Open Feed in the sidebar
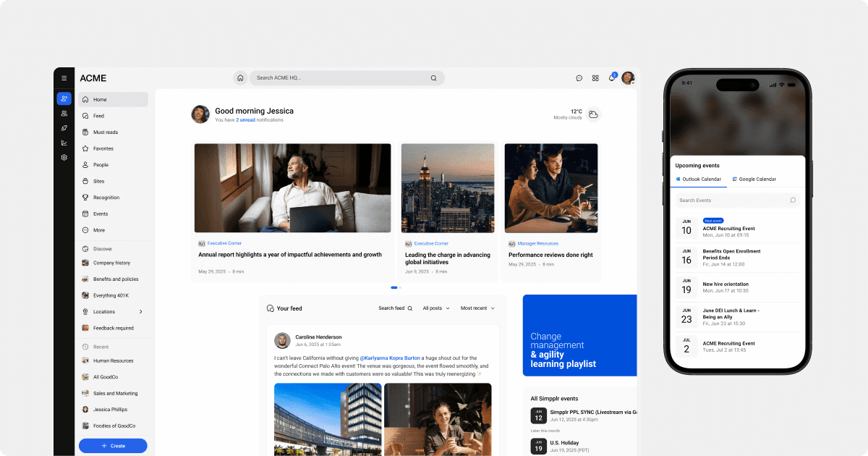The image size is (868, 456). click(114, 116)
